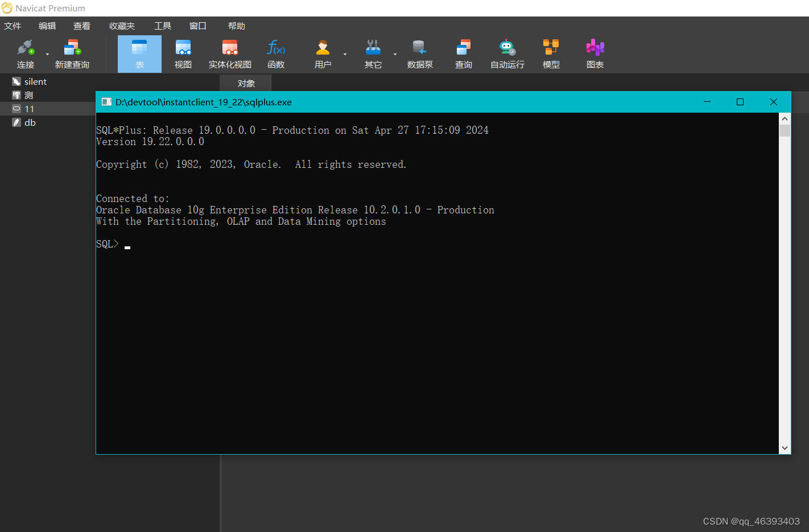Screen dimensions: 809x532
Task: Expand the 用户 dropdown arrow
Action: tap(345, 54)
